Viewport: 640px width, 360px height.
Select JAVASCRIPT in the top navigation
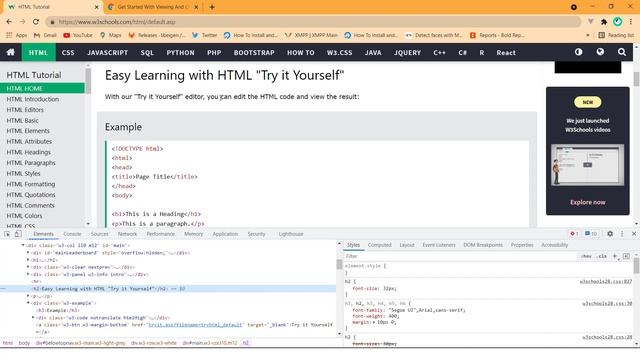click(x=107, y=52)
